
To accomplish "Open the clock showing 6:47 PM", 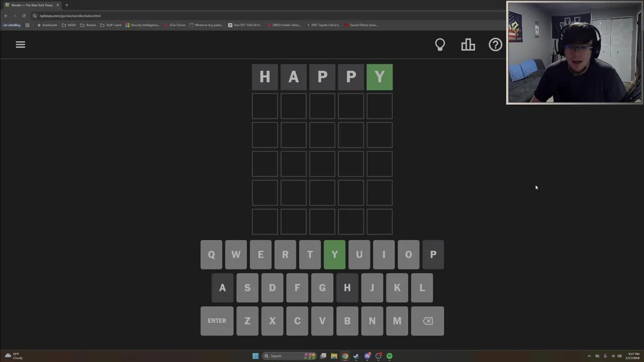I will [x=633, y=356].
